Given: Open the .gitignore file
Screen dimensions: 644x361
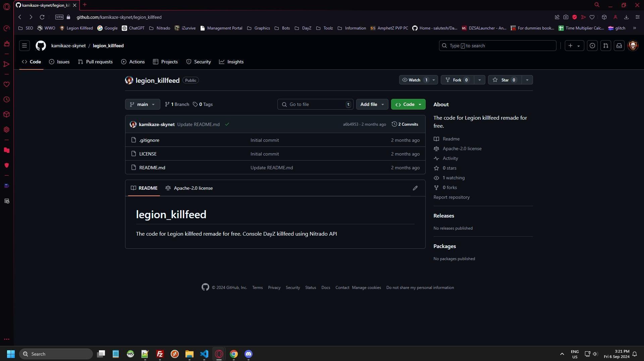Looking at the screenshot, I should click(149, 140).
